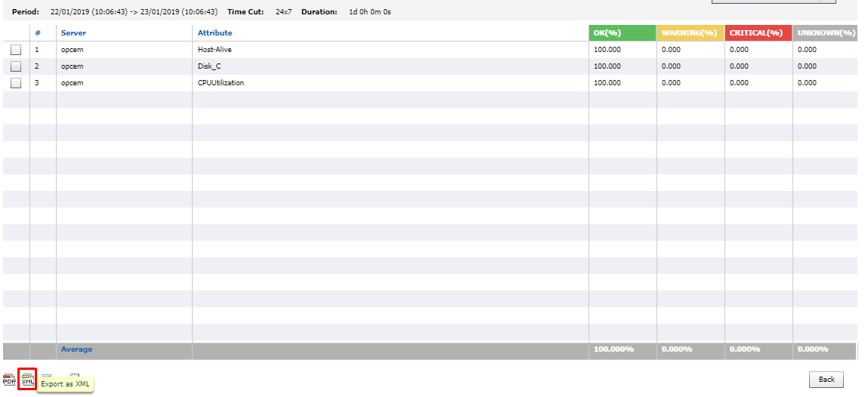Viewport: 868px width, 397px height.
Task: Select the Disk_C row checkbox
Action: tap(16, 66)
